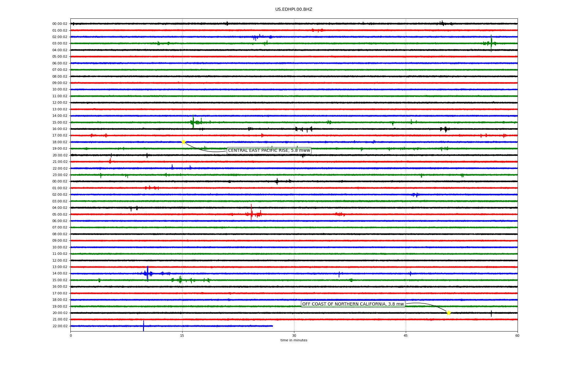Click the x-axis tick label 15
Image resolution: width=588 pixels, height=368 pixels.
click(x=182, y=335)
